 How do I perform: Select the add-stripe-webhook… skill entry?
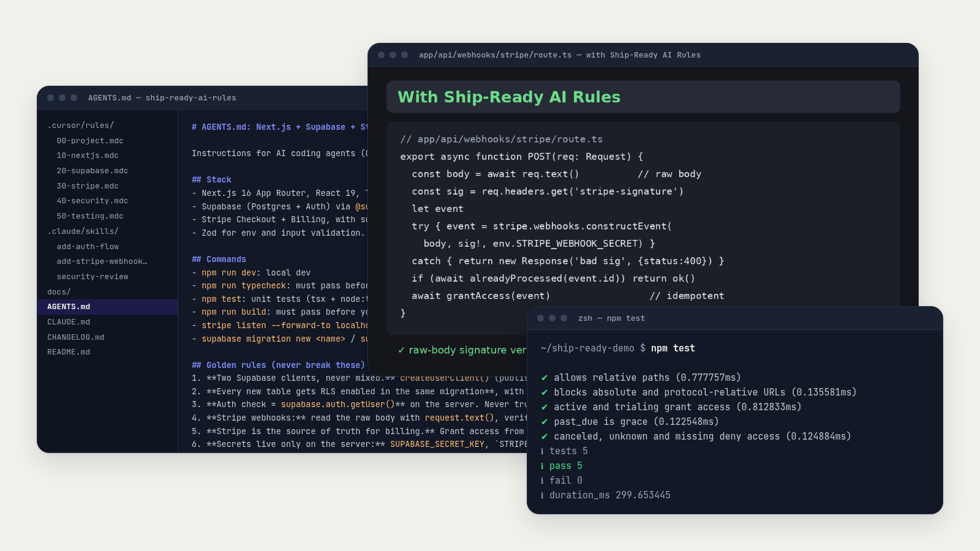tap(102, 261)
